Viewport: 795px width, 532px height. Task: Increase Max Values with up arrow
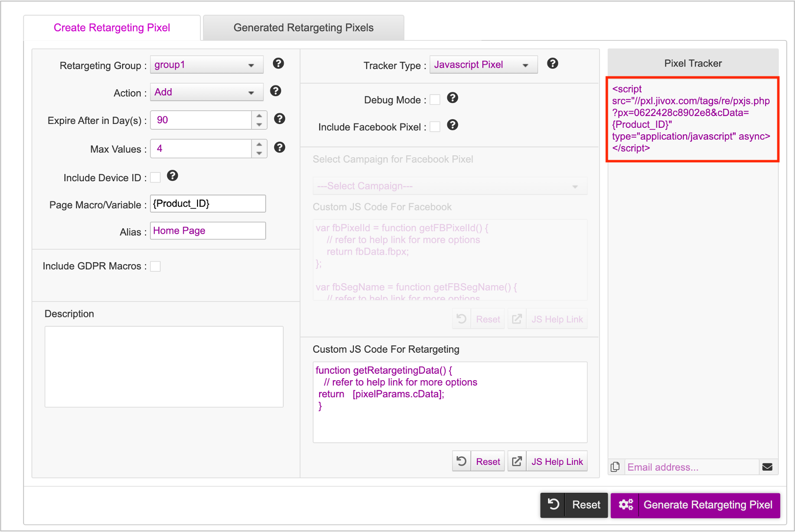click(259, 144)
